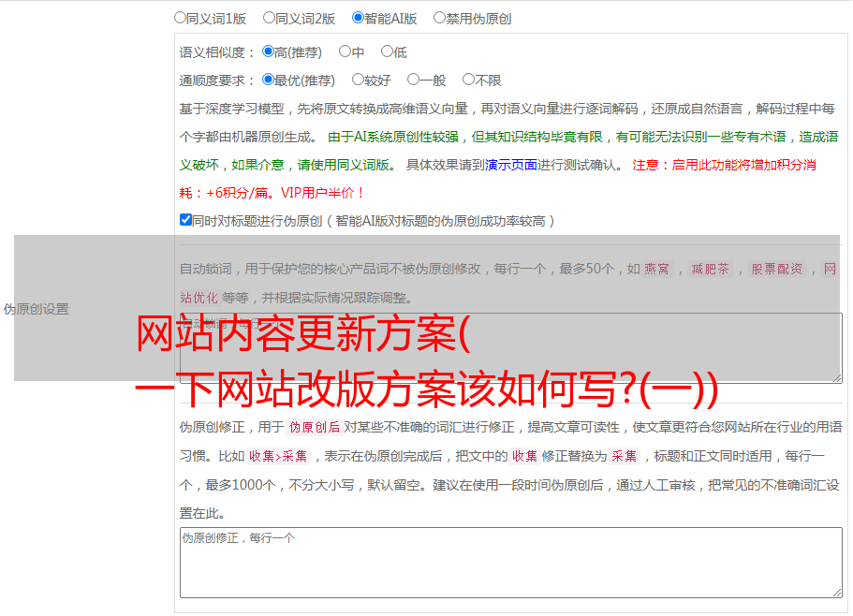This screenshot has width=853, height=616.
Task: Set 通顺度要求 to 一般
Action: pyautogui.click(x=414, y=80)
